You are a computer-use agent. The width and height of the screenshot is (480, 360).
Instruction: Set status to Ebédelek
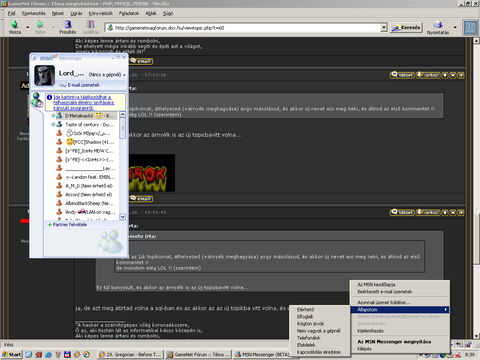click(320, 345)
